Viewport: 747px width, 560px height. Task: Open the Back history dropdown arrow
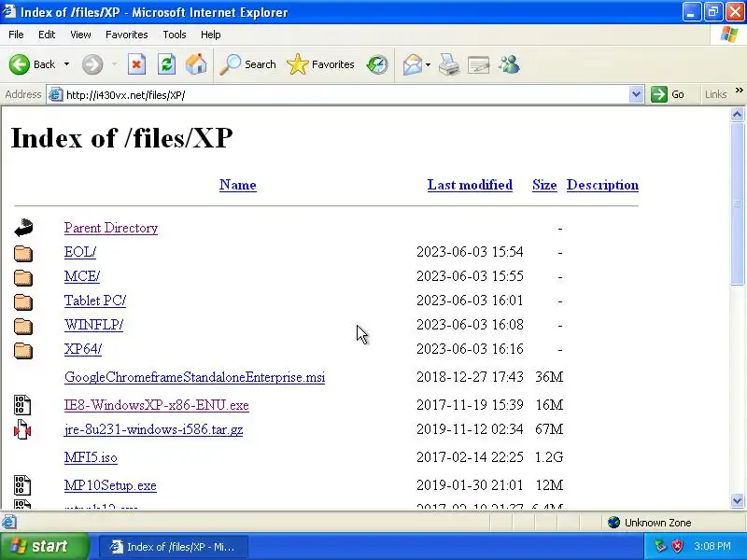point(66,64)
